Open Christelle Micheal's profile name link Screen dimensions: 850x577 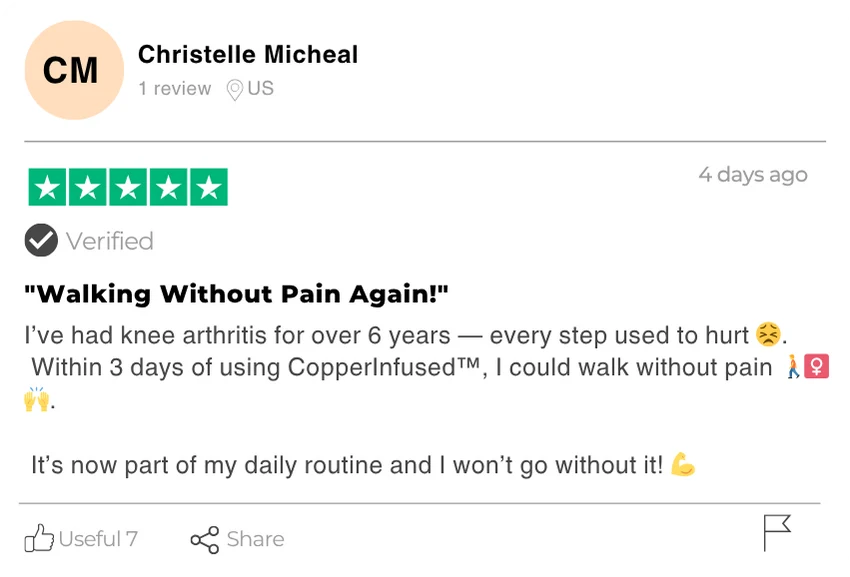click(247, 54)
